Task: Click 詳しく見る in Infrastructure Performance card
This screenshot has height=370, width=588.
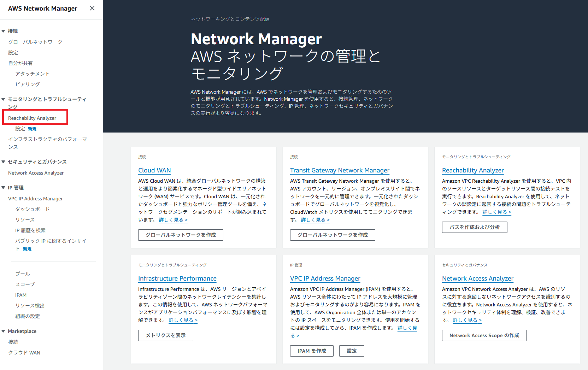Action: click(183, 320)
